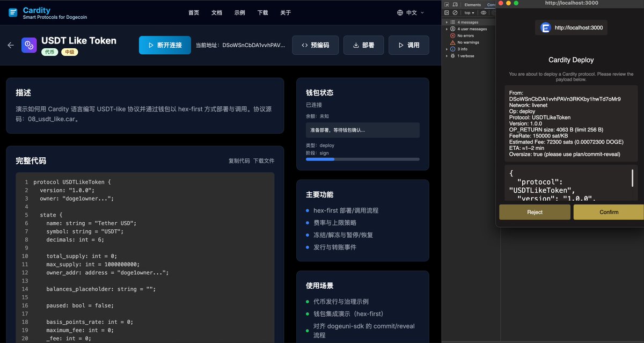Image resolution: width=644 pixels, height=343 pixels.
Task: Click the http://localhost:3000 origin chip in the popup
Action: pyautogui.click(x=571, y=27)
